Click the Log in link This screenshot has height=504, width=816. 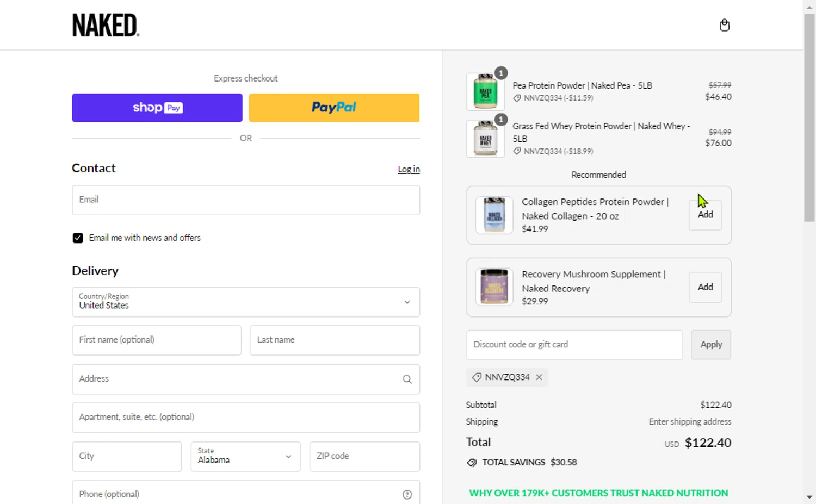409,169
